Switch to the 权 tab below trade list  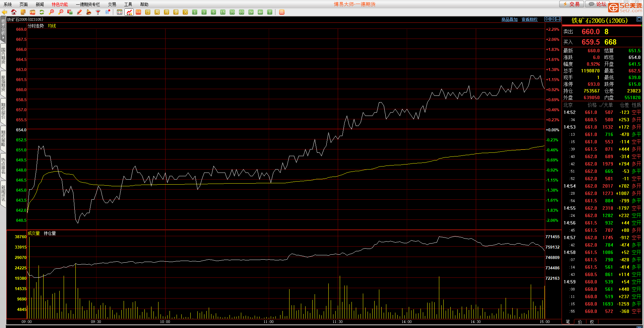point(592,322)
